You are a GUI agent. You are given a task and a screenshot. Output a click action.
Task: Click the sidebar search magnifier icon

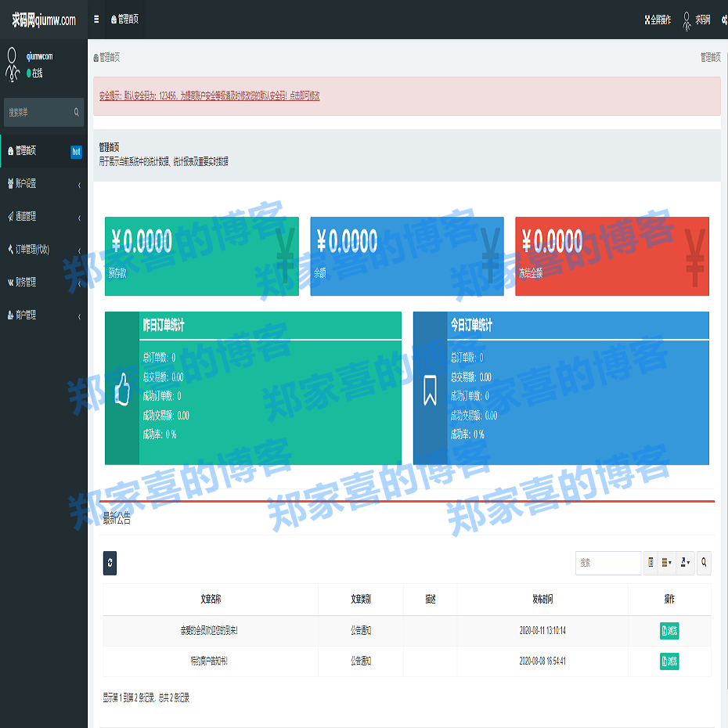(x=76, y=113)
